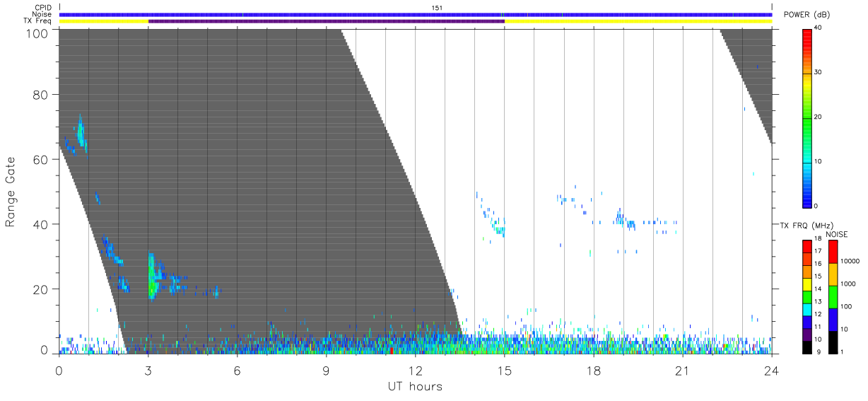
Task: Click the CPID label at top left
Action: point(42,8)
